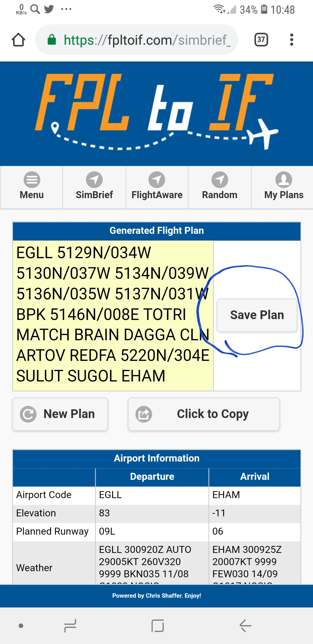Open the browser tab switcher showing 37

(x=261, y=40)
